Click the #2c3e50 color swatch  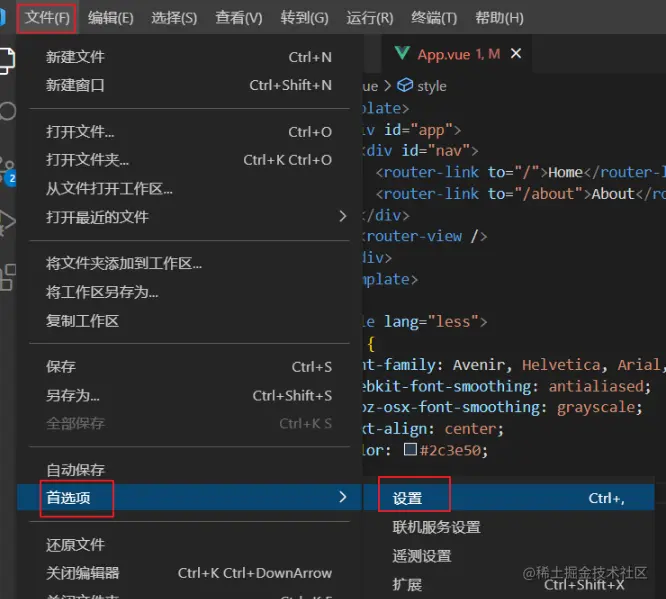[410, 449]
